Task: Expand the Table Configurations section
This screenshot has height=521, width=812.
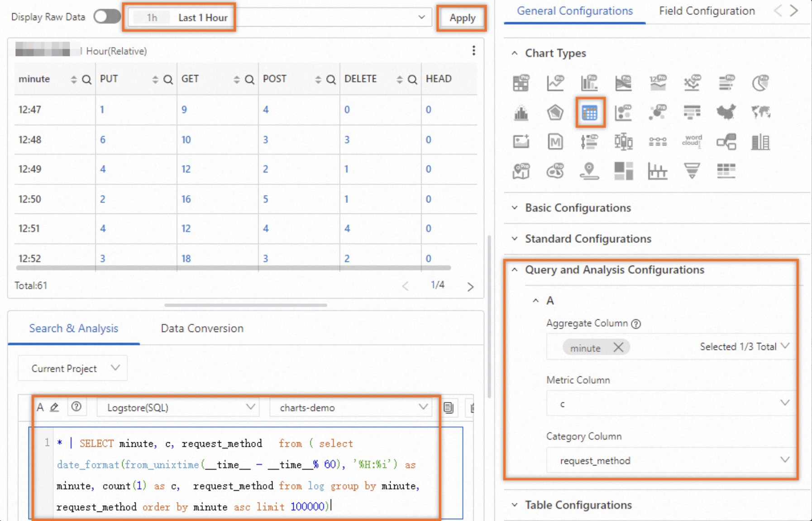Action: [515, 505]
